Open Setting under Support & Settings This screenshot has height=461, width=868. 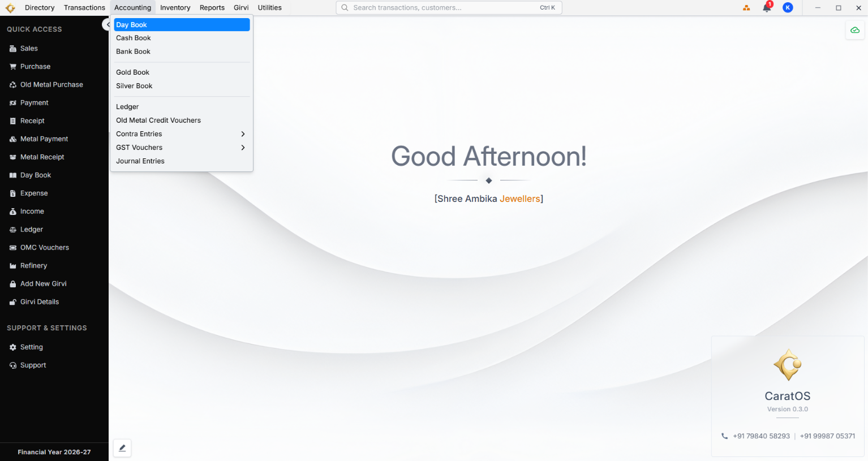[54, 347]
